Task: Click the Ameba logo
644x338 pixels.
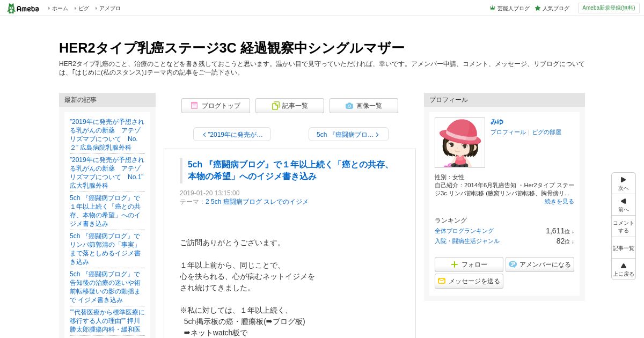Action: tap(23, 8)
